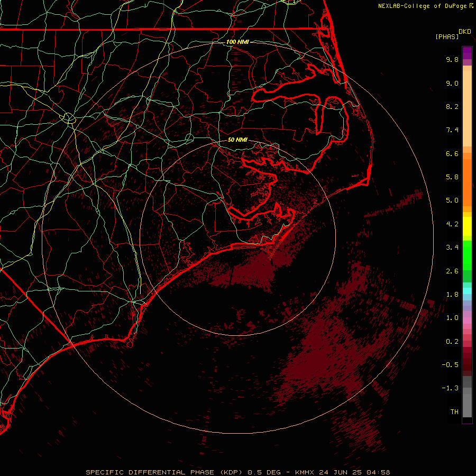Pick the bright green color bar segment

[467, 255]
